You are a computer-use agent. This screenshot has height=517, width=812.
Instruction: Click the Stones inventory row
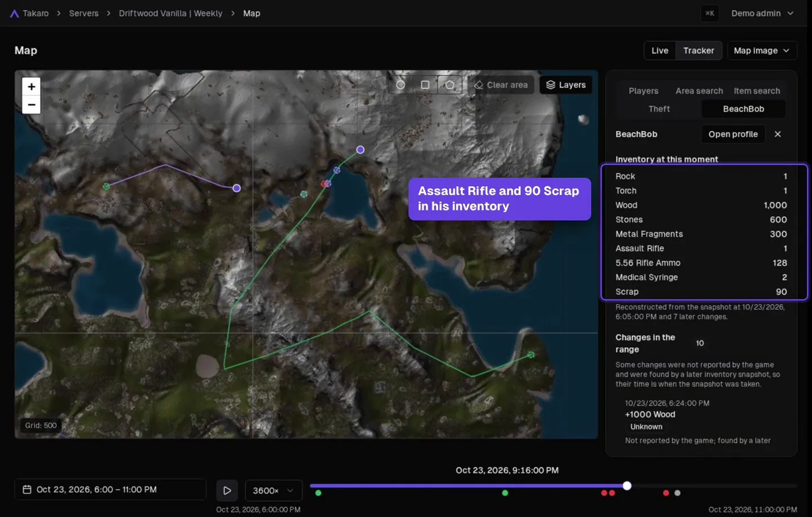[x=701, y=220]
